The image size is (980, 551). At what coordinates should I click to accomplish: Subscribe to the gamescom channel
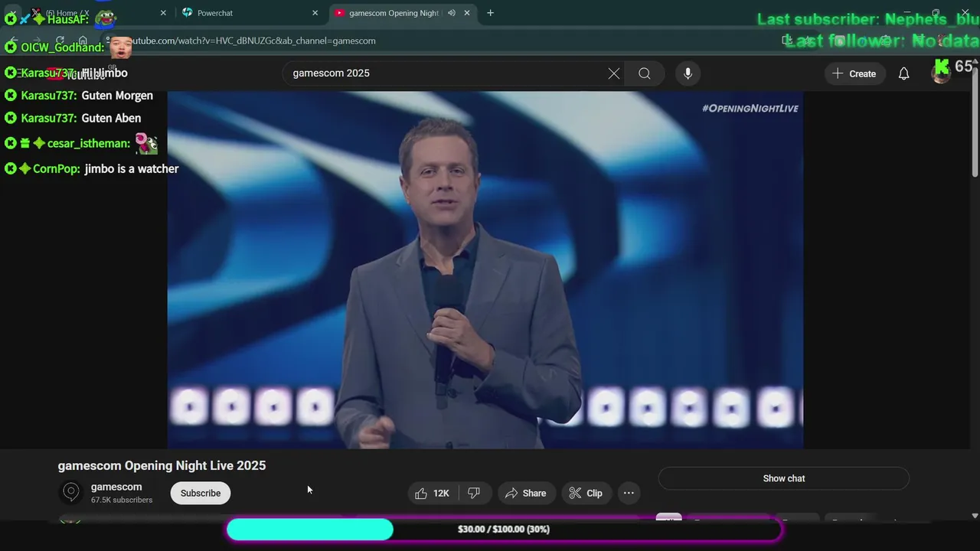click(x=201, y=493)
